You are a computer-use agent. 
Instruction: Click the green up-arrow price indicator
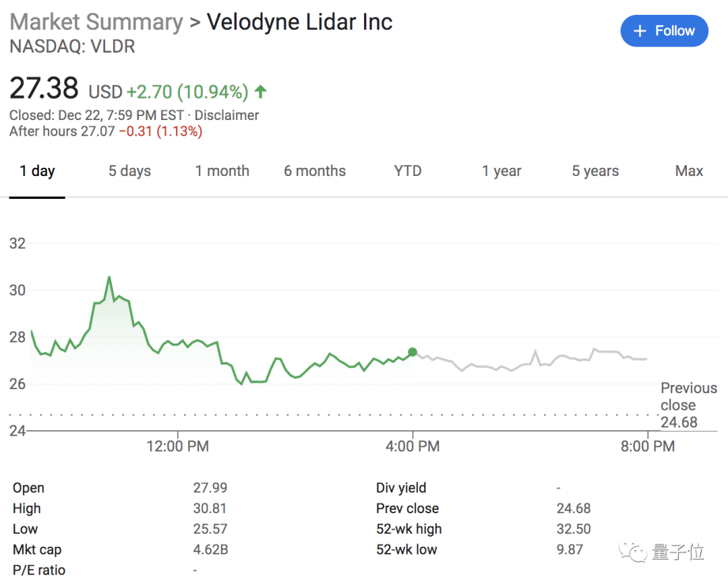(261, 91)
